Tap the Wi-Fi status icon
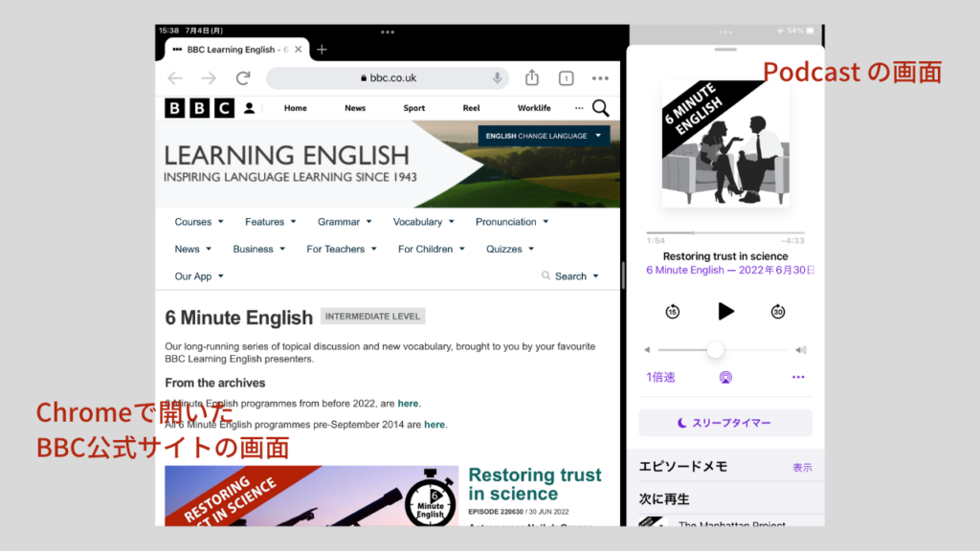Image resolution: width=980 pixels, height=551 pixels. pyautogui.click(x=780, y=31)
